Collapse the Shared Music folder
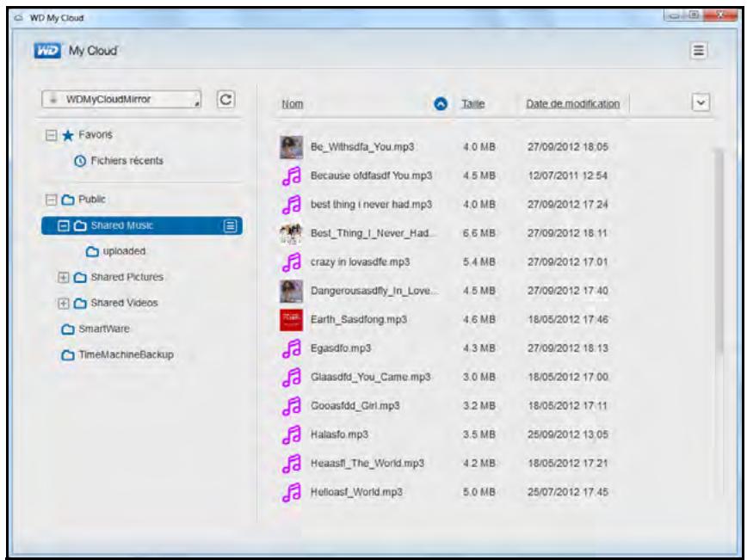Screen dimensions: 747x560 [64, 225]
